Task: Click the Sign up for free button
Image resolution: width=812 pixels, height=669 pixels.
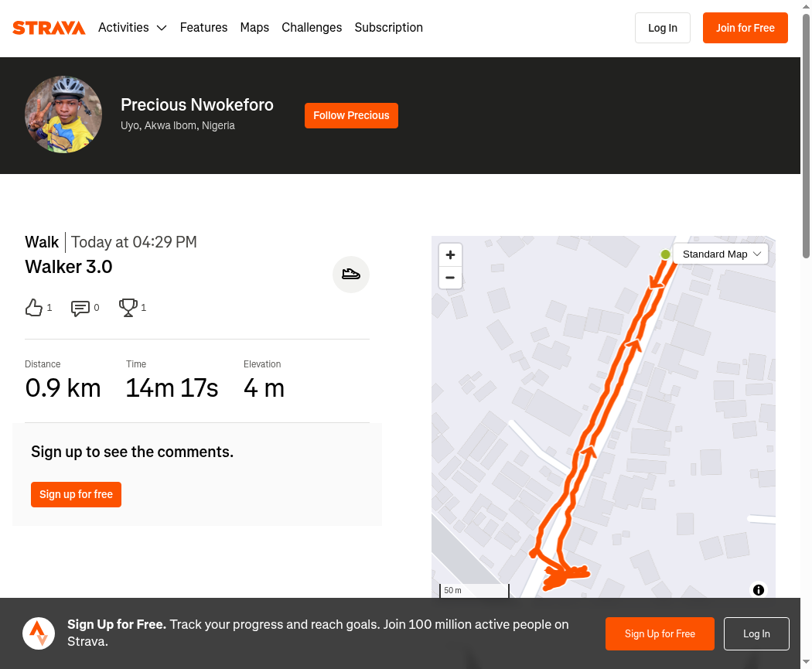Action: tap(76, 494)
